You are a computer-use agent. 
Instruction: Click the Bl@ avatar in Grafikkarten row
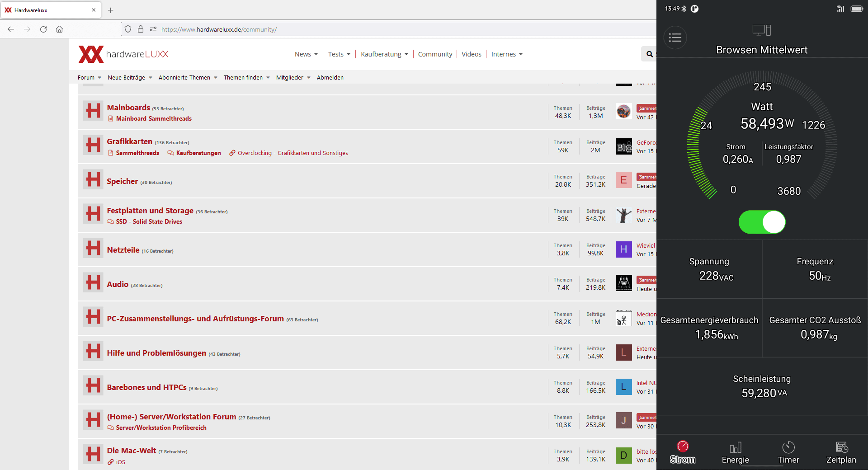click(x=624, y=146)
